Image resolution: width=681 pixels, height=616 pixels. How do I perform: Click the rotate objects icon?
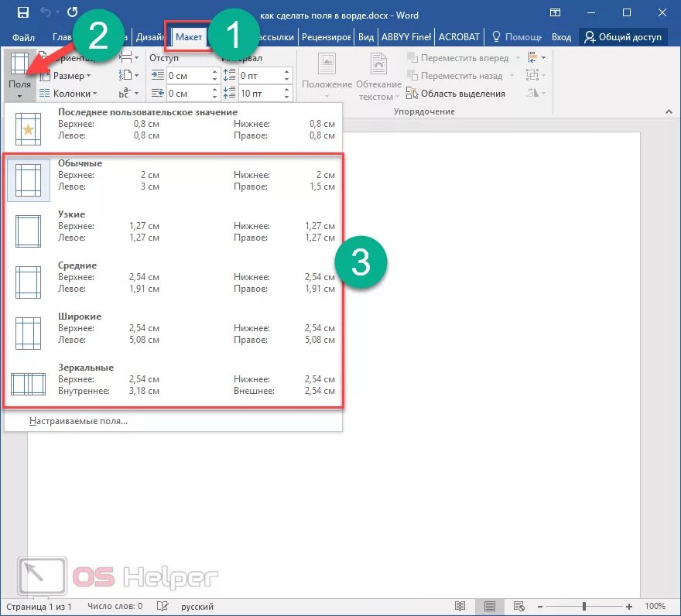(x=536, y=93)
